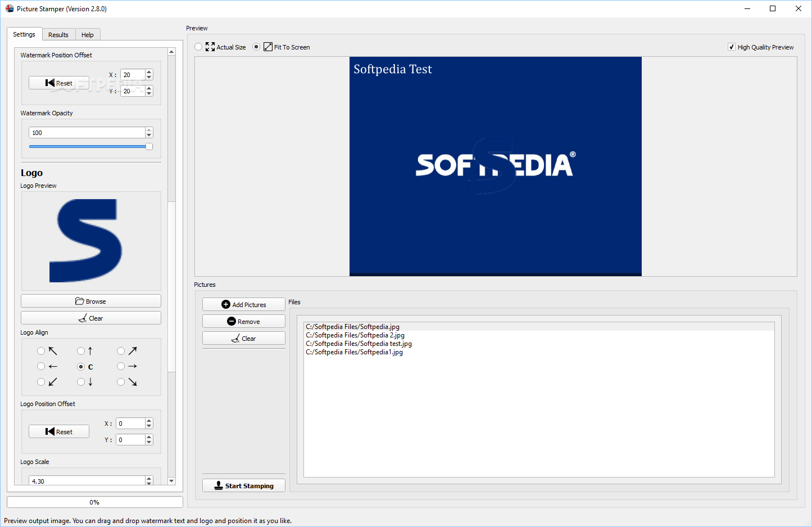This screenshot has height=527, width=812.
Task: Select file Softpedia 2.jpg
Action: 539,335
